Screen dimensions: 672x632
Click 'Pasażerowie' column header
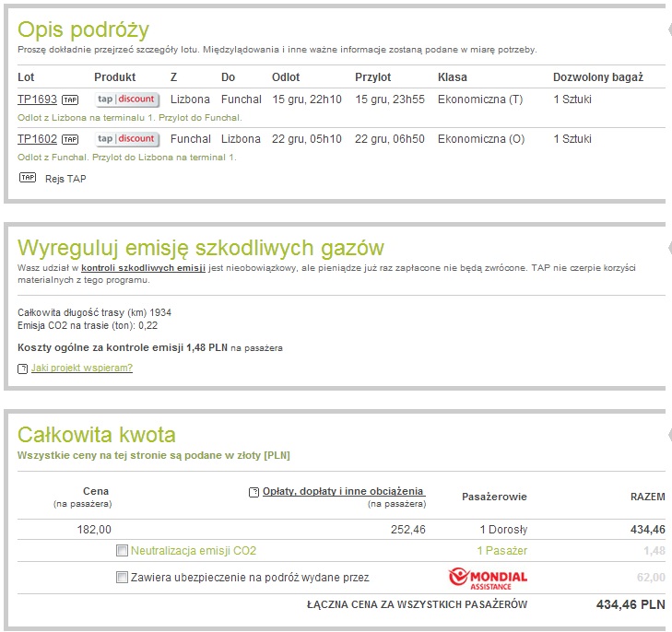(x=494, y=497)
